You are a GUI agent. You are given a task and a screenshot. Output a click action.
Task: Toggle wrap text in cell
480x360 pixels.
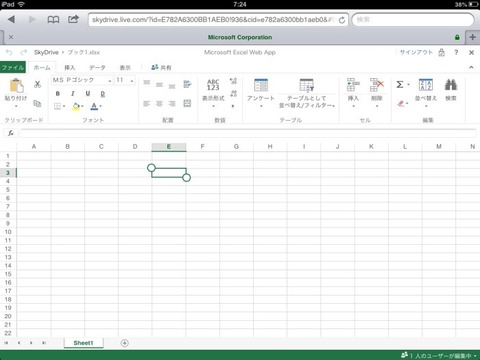click(x=187, y=84)
